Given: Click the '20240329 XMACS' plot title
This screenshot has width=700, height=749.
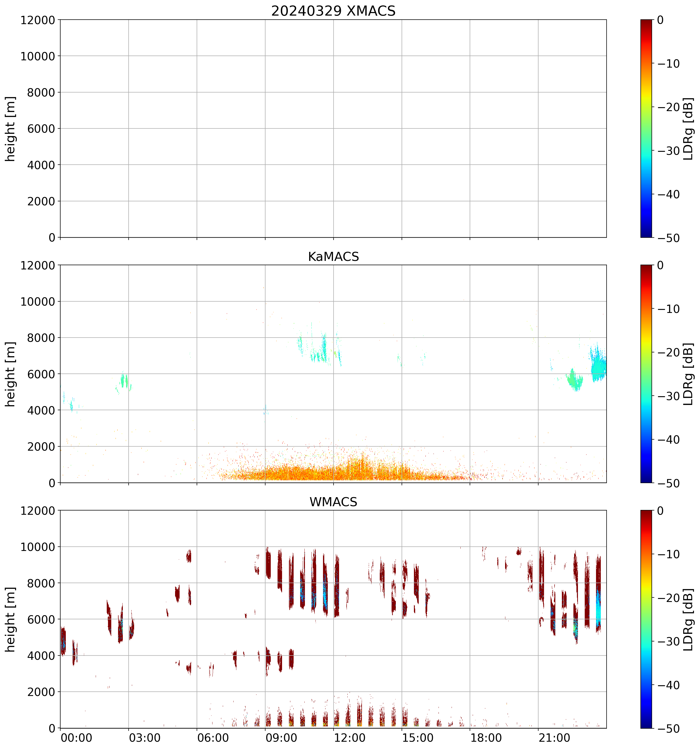Looking at the screenshot, I should [333, 11].
